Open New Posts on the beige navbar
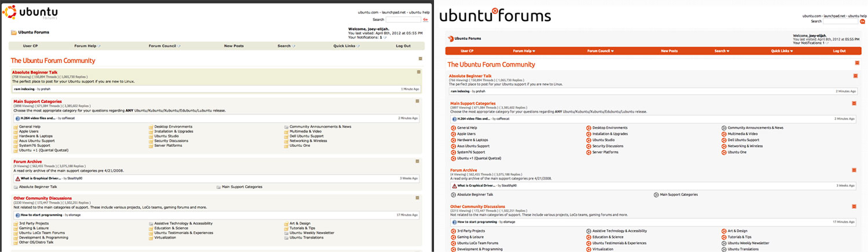Viewport: 868px width, 252px height. [x=234, y=46]
